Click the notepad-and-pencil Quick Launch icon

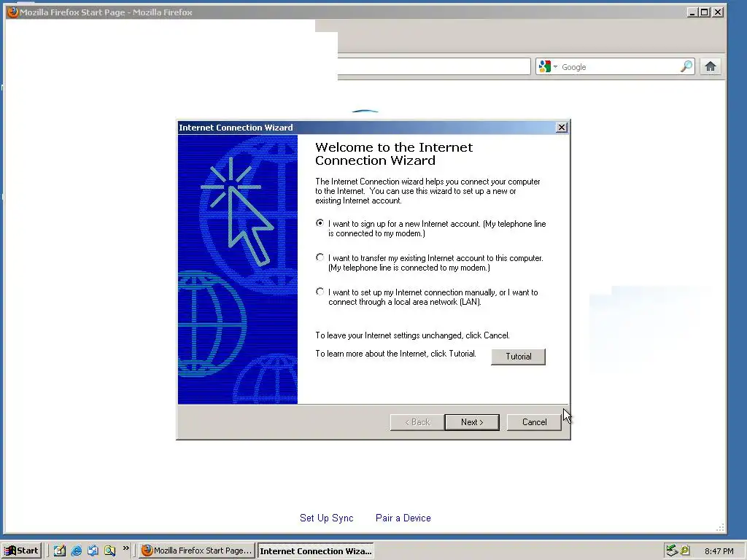(x=60, y=551)
